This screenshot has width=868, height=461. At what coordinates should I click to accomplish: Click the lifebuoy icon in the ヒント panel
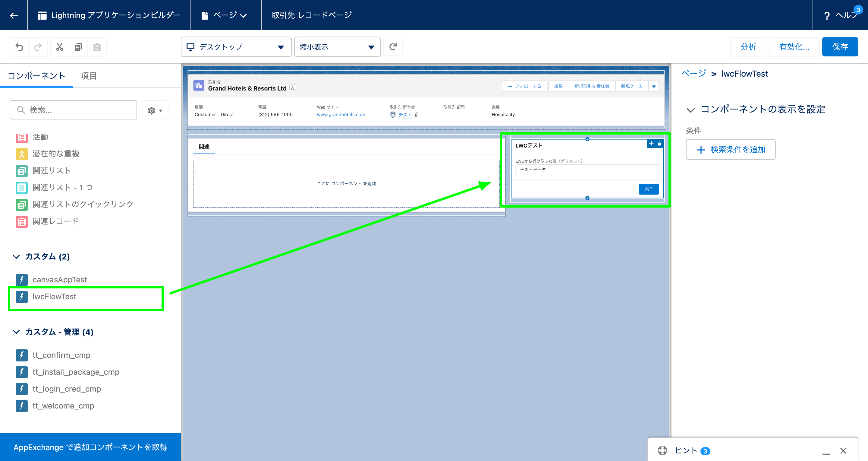pos(663,450)
